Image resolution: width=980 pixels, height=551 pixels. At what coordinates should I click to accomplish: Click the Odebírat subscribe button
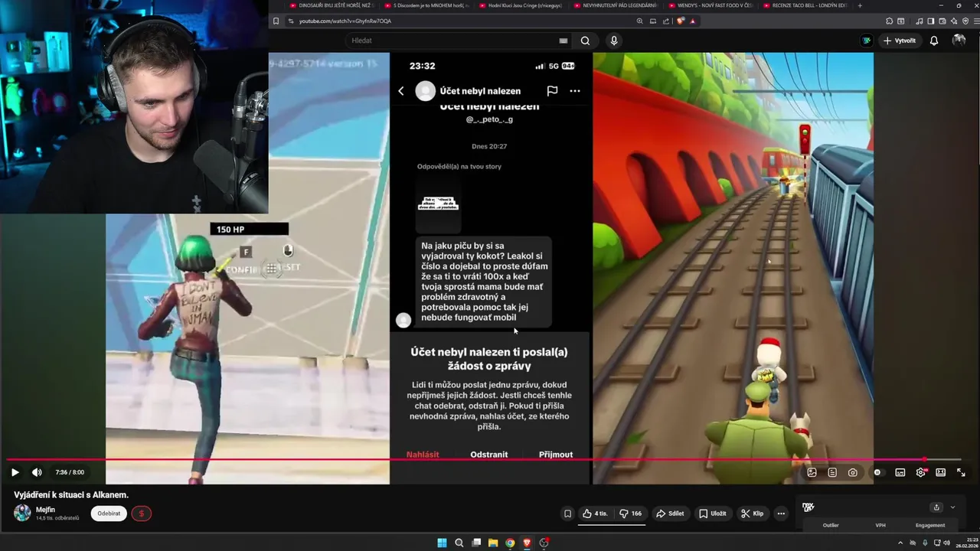pos(109,514)
